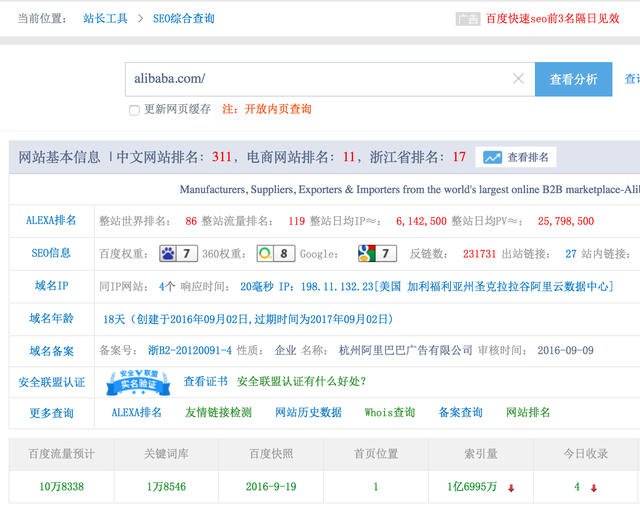Clear the domain search field with X icon
640x506 pixels.
(518, 78)
